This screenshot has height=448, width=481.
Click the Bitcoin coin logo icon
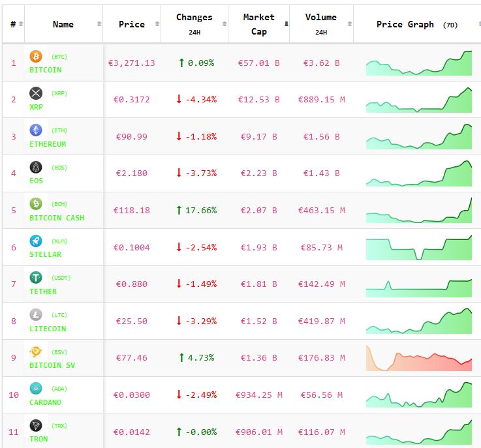click(x=35, y=57)
